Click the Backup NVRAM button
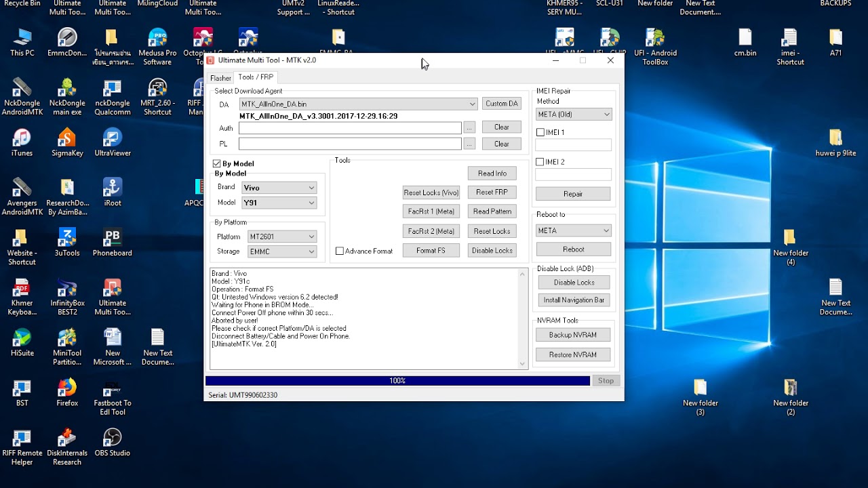 [573, 335]
